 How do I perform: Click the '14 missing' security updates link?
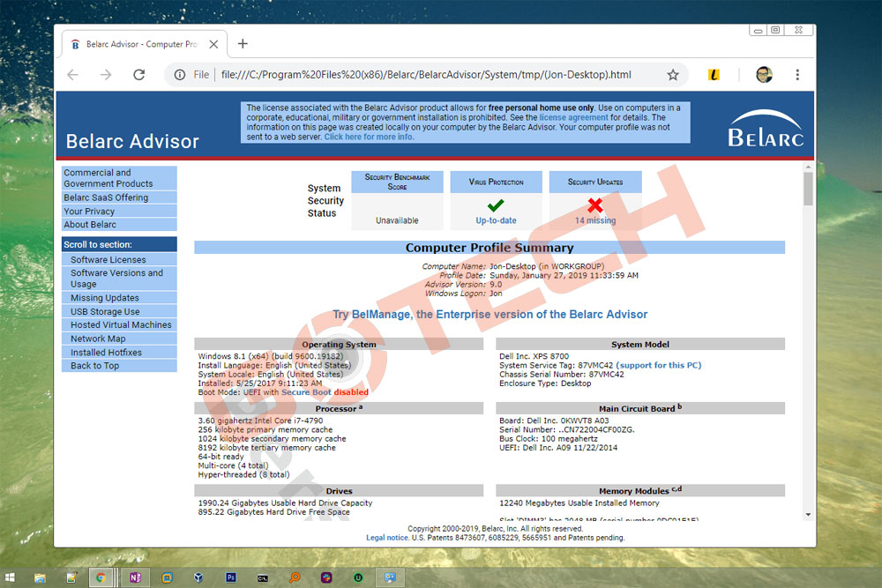(x=595, y=220)
